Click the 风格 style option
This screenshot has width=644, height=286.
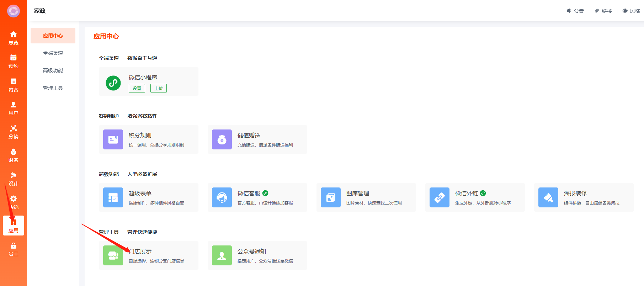tap(632, 11)
